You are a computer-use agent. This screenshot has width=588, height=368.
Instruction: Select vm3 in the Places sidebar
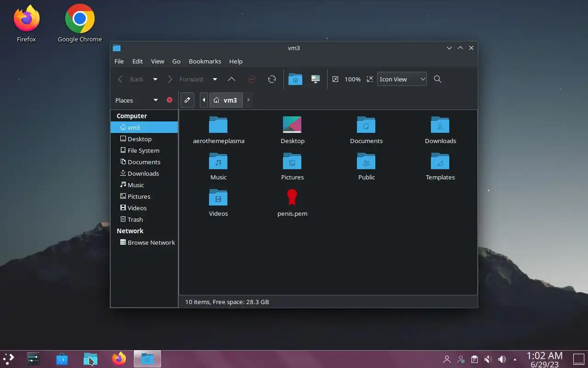[x=144, y=127]
